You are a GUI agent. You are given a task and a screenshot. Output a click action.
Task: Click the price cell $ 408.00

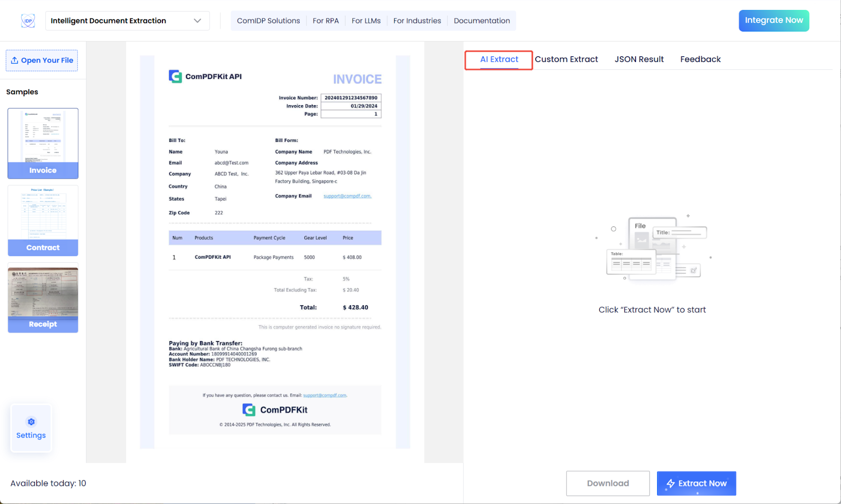pyautogui.click(x=352, y=258)
